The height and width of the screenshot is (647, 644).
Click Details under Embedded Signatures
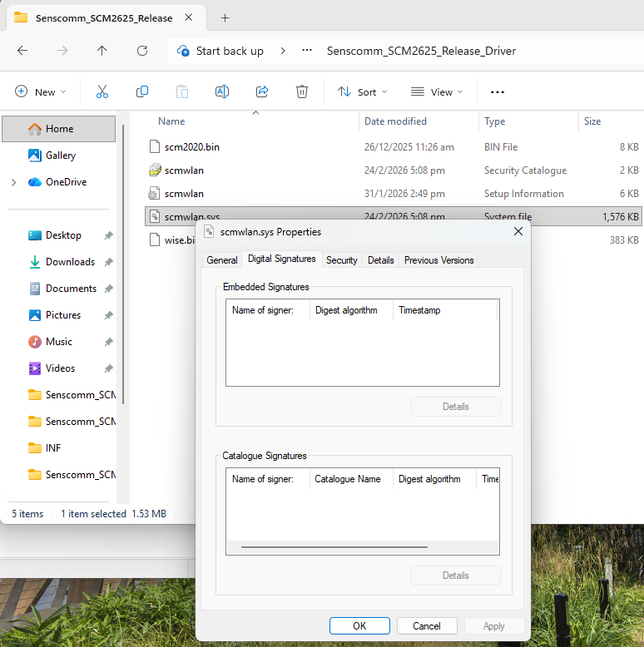pyautogui.click(x=456, y=407)
